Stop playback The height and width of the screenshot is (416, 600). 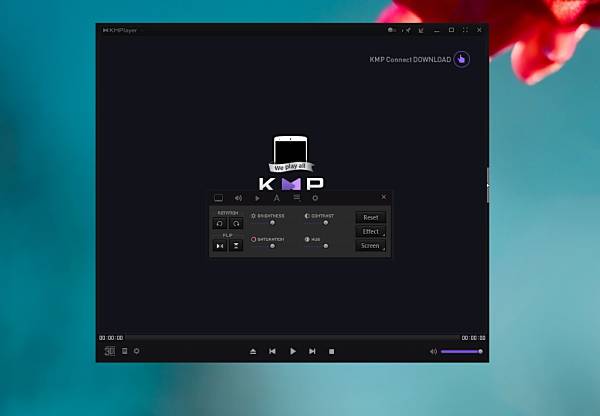[331, 351]
